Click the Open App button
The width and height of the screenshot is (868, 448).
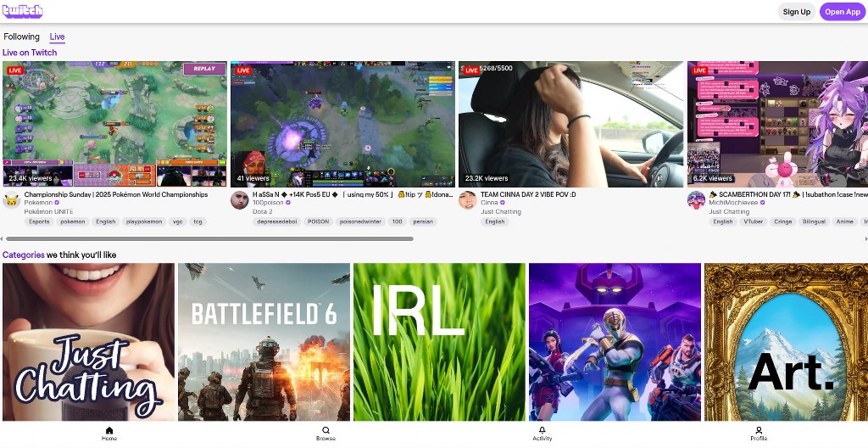coord(842,12)
